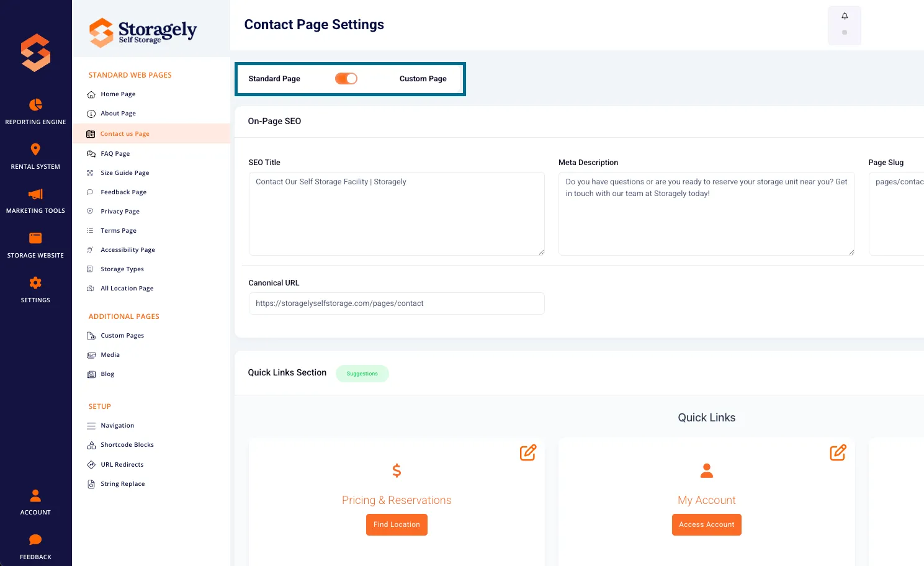Click the notification bell icon

[845, 16]
